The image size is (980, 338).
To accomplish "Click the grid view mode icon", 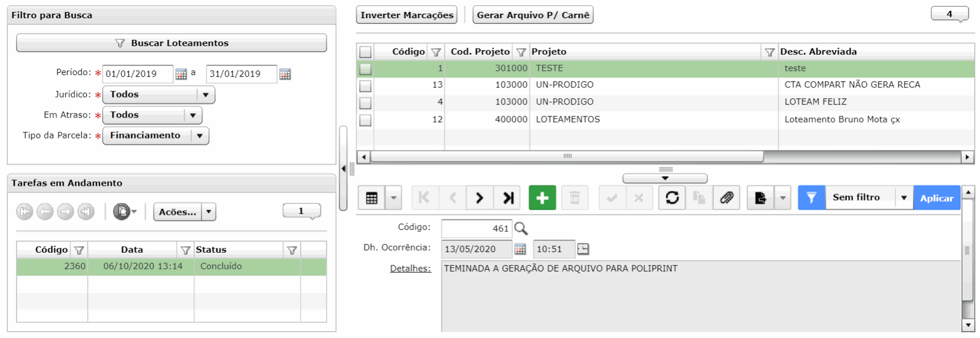I will pos(372,198).
